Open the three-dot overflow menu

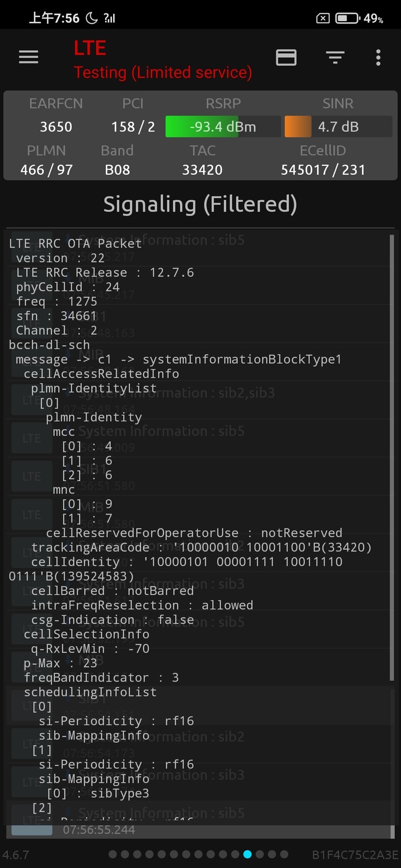pos(378,57)
